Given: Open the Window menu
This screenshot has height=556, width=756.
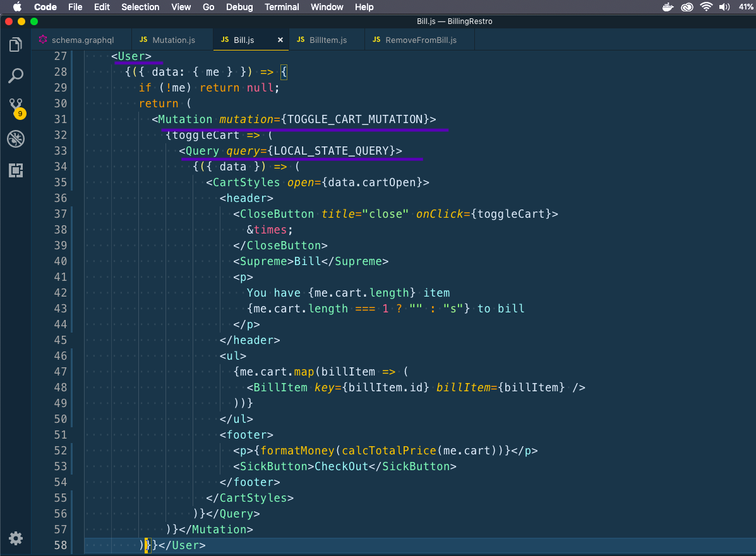Looking at the screenshot, I should pos(327,7).
